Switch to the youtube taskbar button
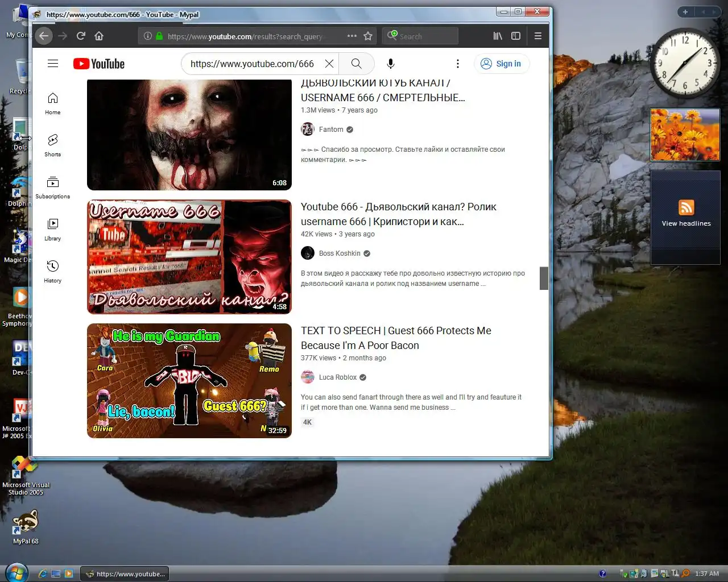 pos(125,573)
